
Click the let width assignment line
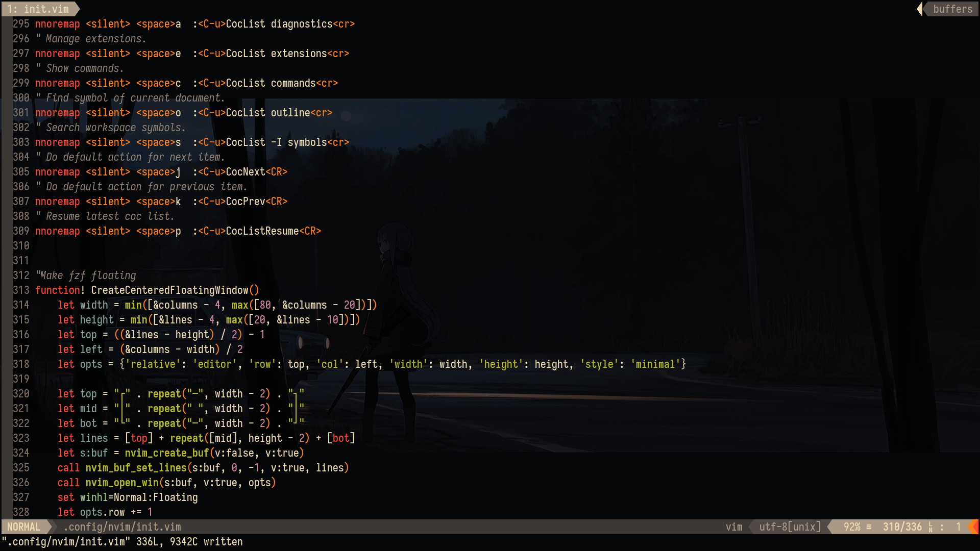click(217, 305)
